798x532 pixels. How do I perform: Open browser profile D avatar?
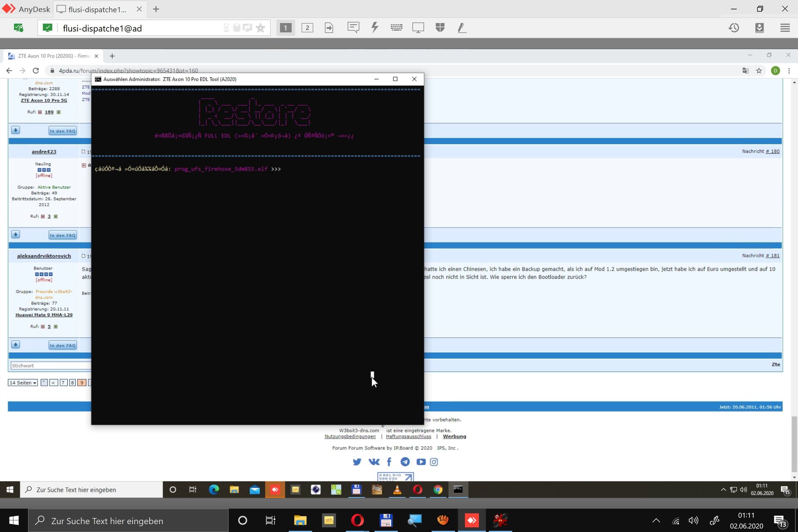point(775,71)
